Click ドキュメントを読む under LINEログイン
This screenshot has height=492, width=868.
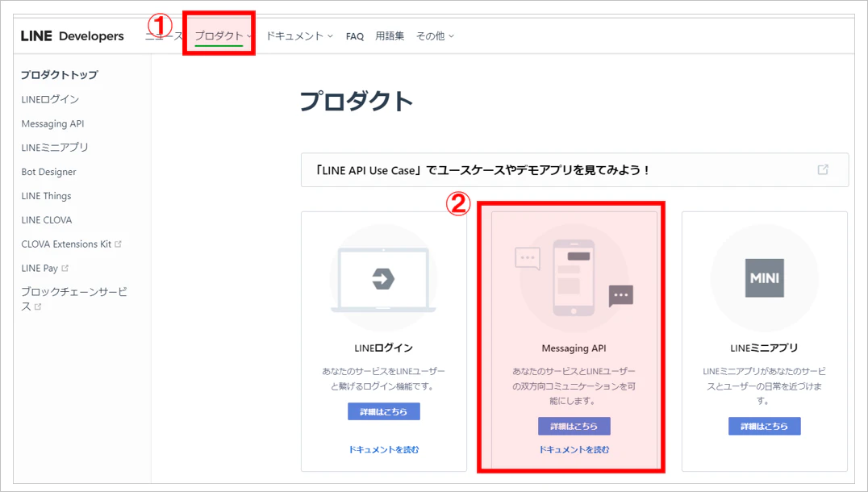coord(384,449)
